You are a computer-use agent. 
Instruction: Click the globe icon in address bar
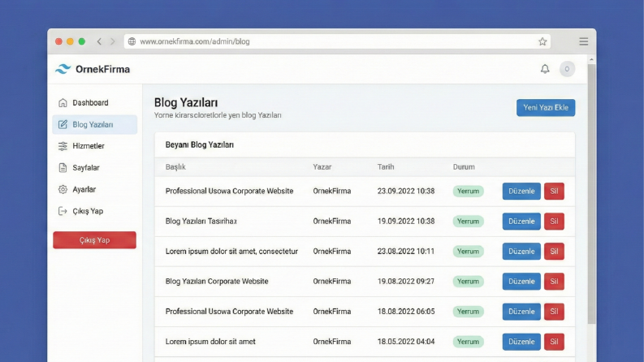[132, 41]
